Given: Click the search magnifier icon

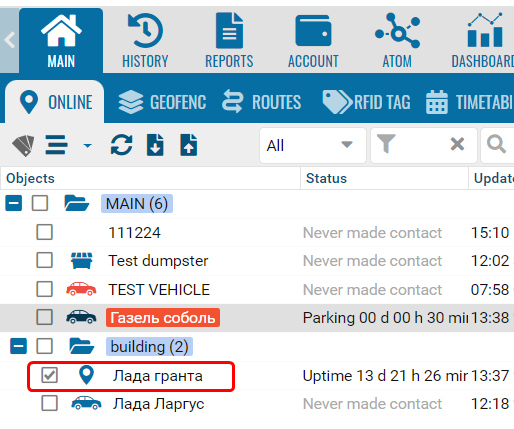Looking at the screenshot, I should coord(496,145).
